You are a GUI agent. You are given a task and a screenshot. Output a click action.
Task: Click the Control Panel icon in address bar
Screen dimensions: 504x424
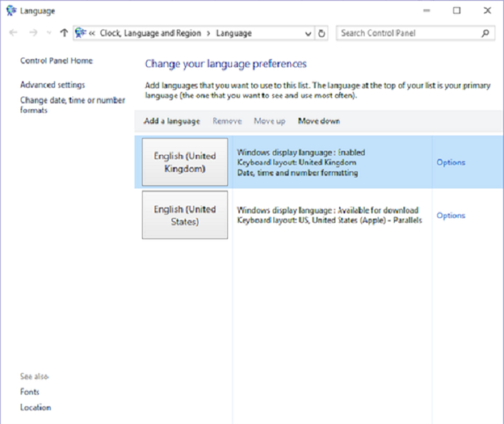80,33
